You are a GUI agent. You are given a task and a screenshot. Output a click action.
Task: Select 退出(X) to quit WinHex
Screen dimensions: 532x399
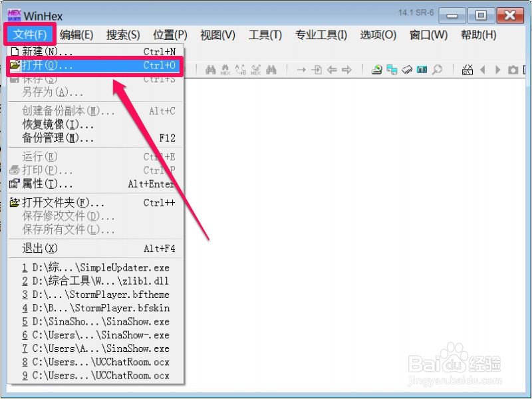coord(95,248)
